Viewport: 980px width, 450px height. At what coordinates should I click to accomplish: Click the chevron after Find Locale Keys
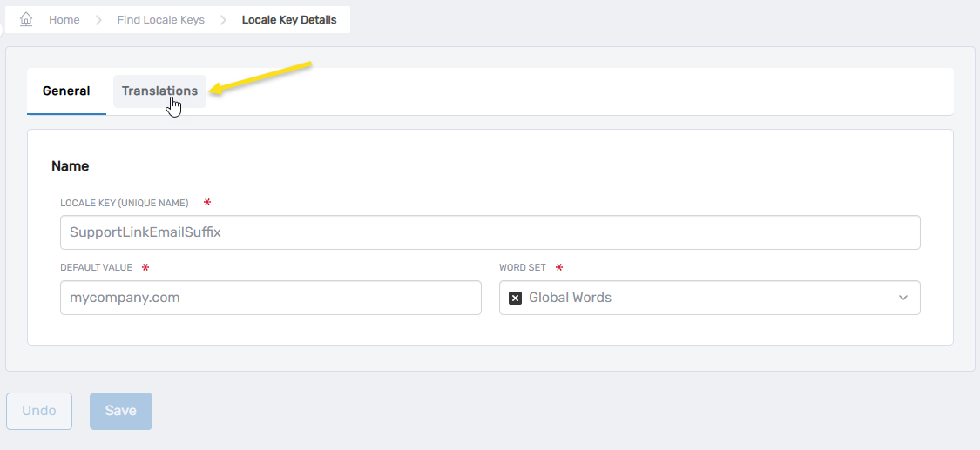click(x=223, y=20)
